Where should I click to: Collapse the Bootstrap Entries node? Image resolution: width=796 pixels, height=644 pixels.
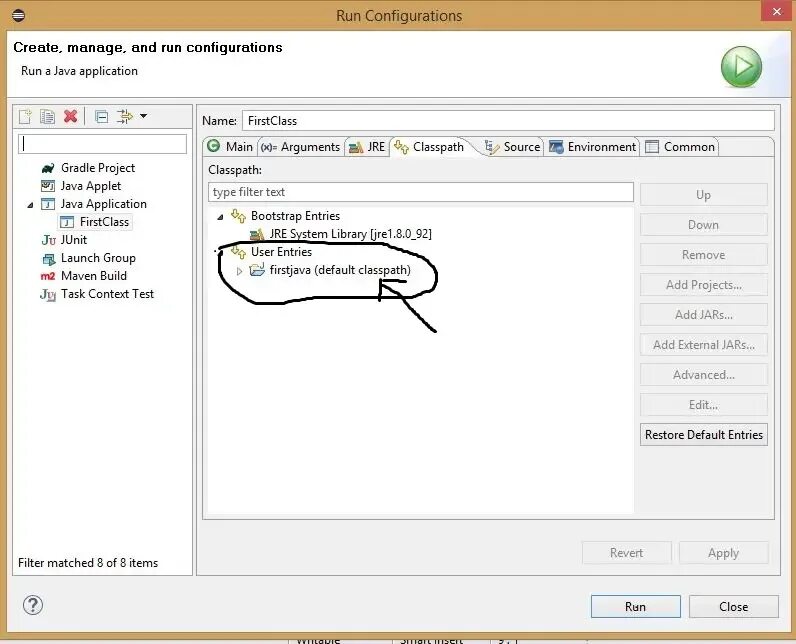click(x=220, y=217)
